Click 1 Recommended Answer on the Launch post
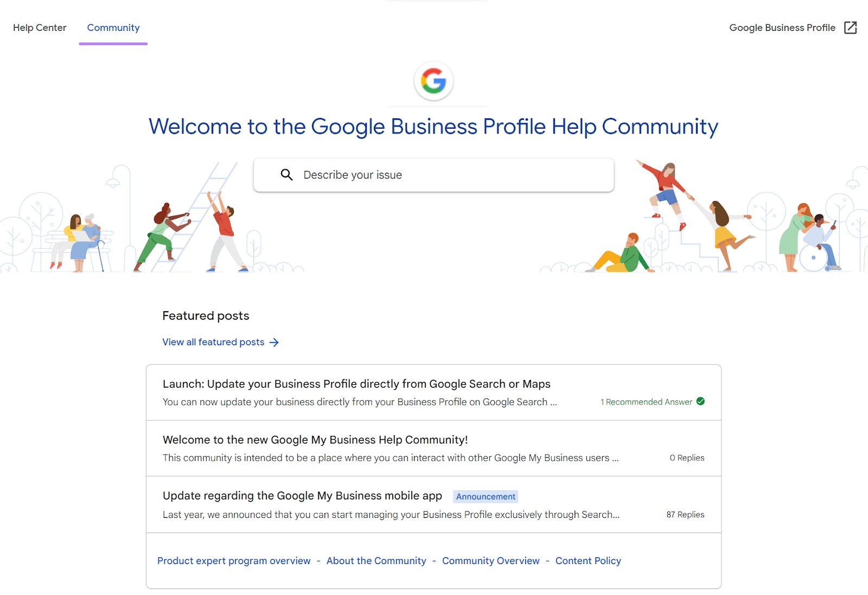 click(647, 402)
